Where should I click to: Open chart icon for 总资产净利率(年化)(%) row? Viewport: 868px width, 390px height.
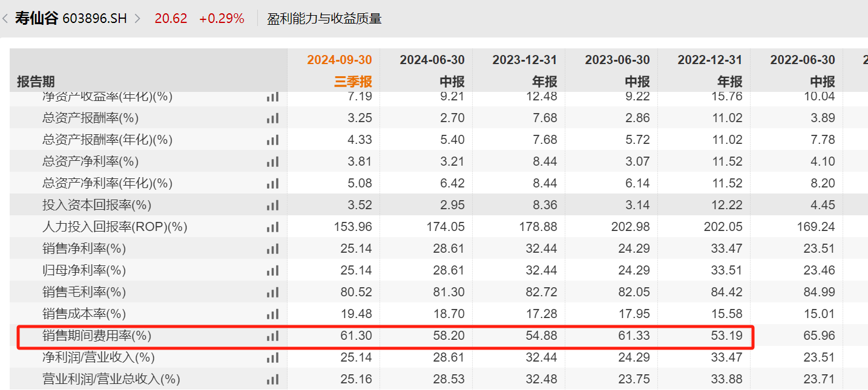tap(272, 183)
